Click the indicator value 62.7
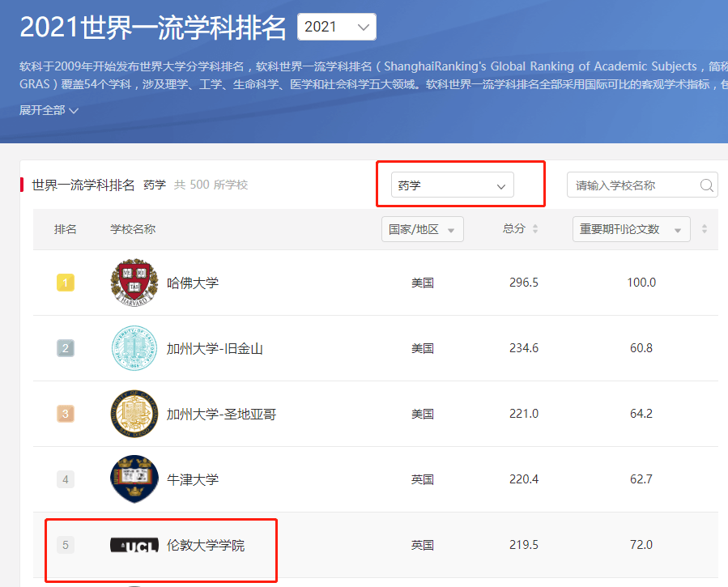This screenshot has width=728, height=587. click(641, 479)
